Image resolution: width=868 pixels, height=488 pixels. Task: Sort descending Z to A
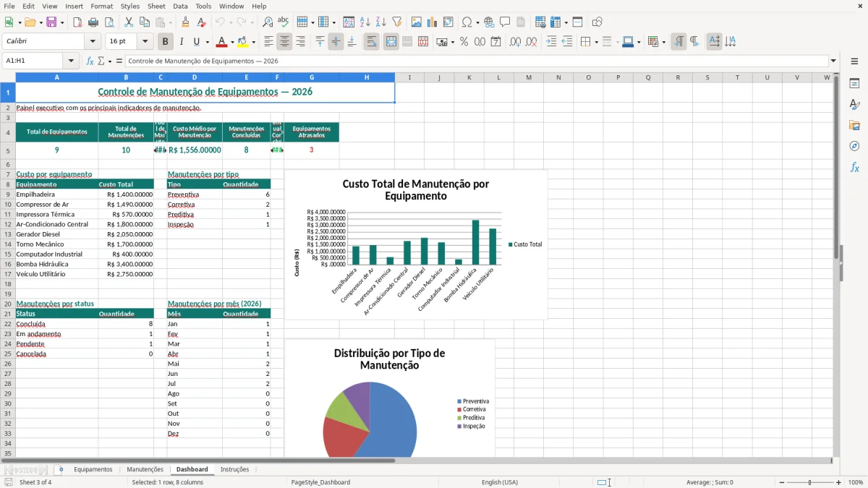tap(380, 22)
